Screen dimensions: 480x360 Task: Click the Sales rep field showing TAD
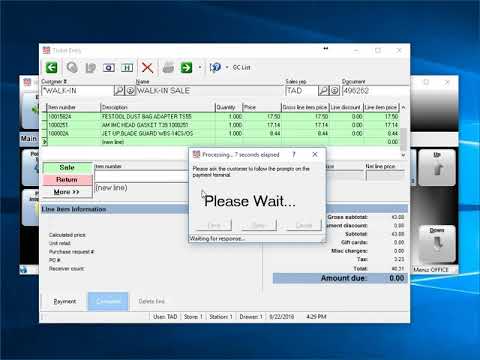302,91
